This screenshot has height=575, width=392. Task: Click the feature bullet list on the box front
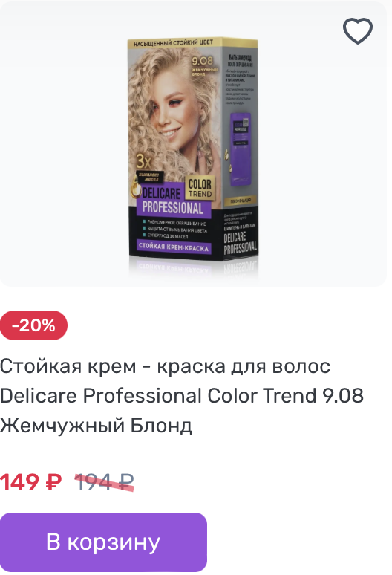tap(174, 230)
